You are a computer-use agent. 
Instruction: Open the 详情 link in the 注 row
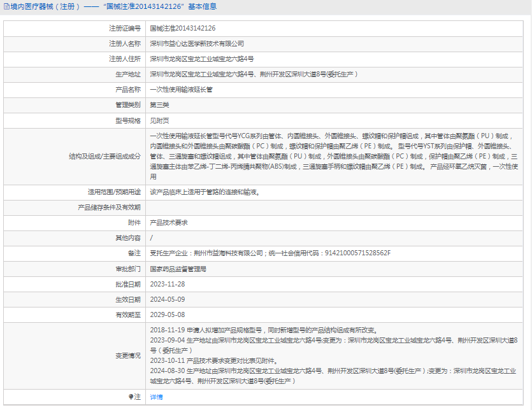156,397
